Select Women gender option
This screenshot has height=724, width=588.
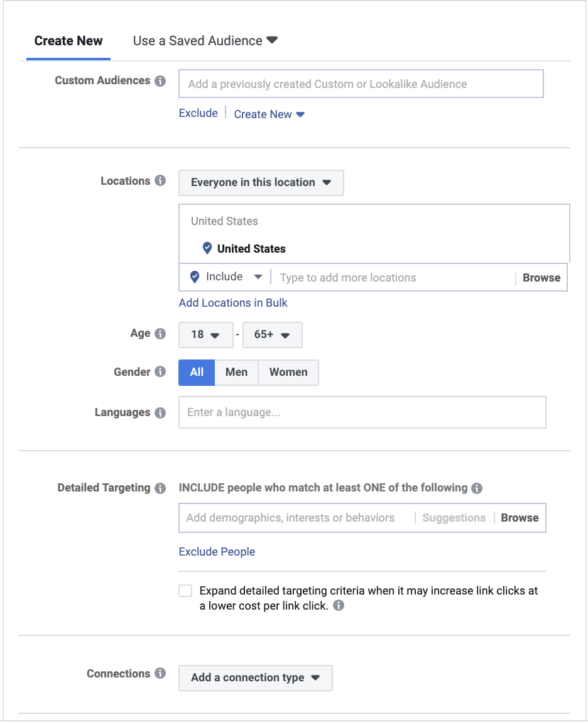[288, 372]
